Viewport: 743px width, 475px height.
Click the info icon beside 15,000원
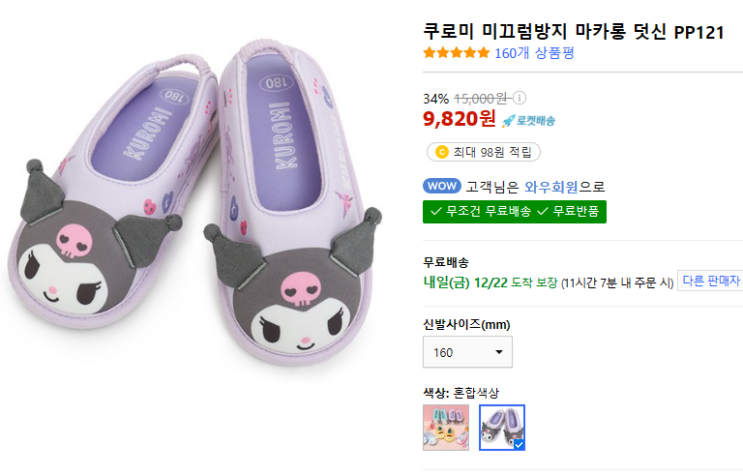[519, 98]
